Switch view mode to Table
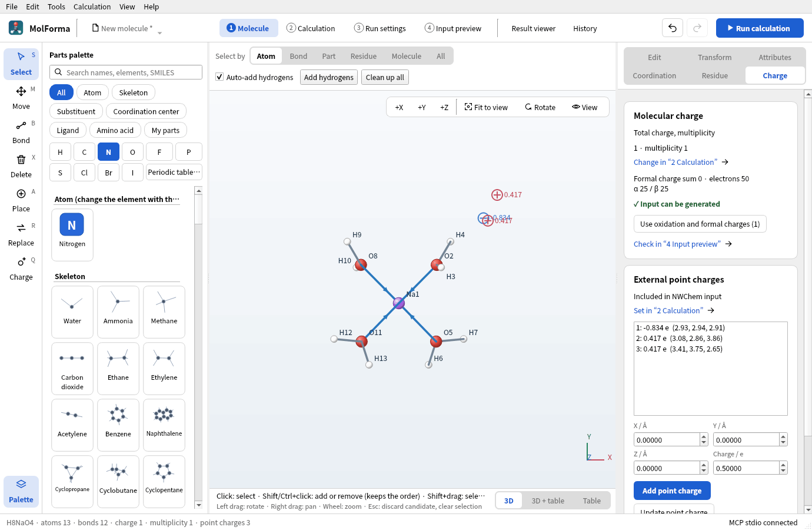The image size is (812, 530). pyautogui.click(x=592, y=501)
